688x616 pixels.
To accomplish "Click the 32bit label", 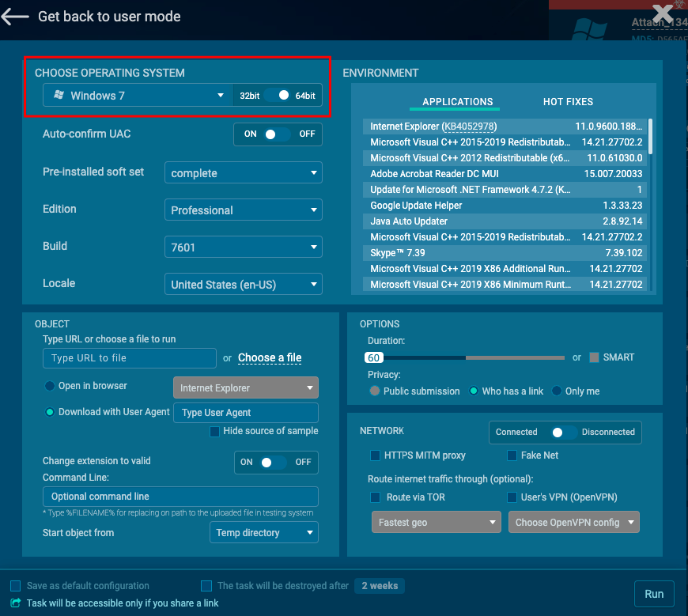I will tap(250, 96).
